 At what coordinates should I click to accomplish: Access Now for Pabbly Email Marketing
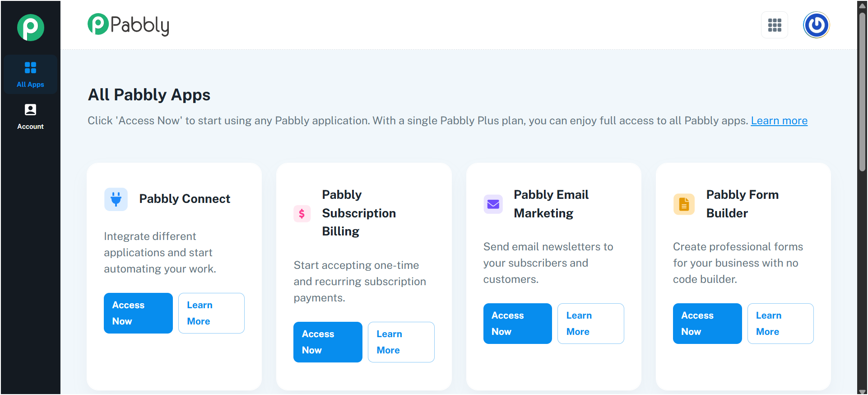(517, 324)
